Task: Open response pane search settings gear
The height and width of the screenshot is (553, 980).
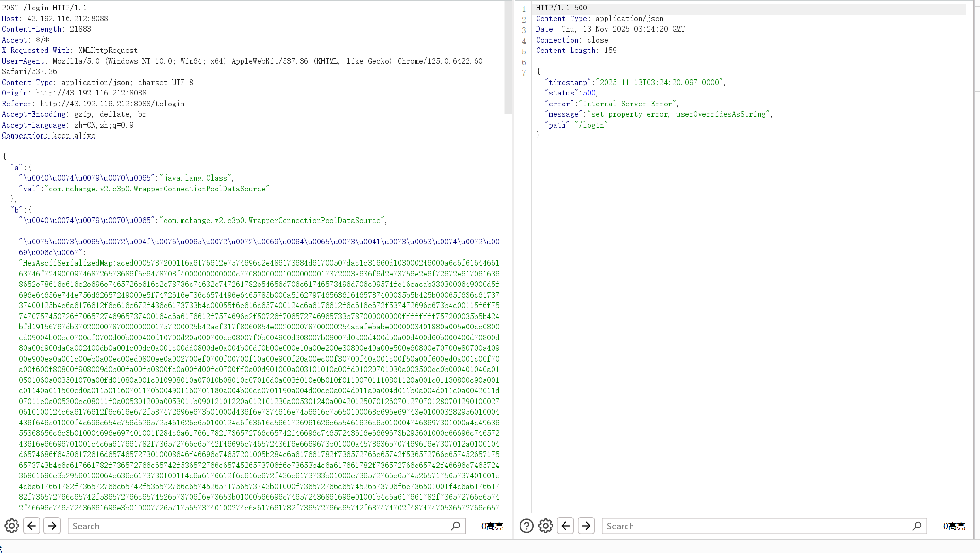Action: [546, 526]
